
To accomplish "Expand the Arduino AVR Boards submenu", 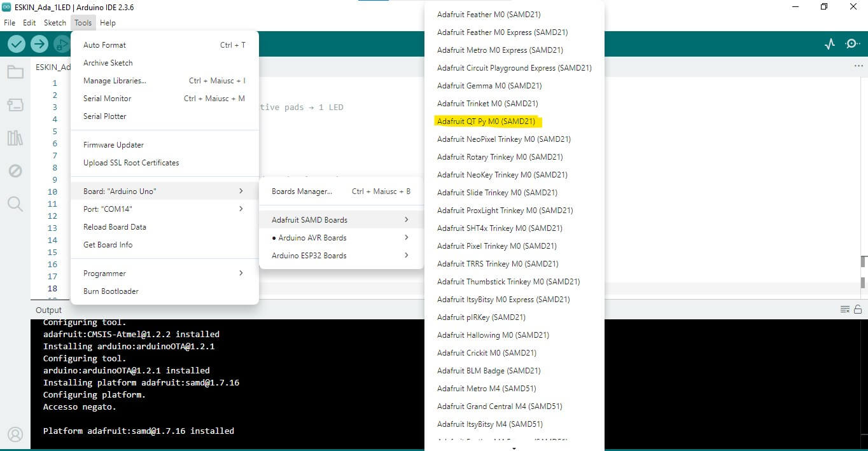I will click(x=341, y=238).
